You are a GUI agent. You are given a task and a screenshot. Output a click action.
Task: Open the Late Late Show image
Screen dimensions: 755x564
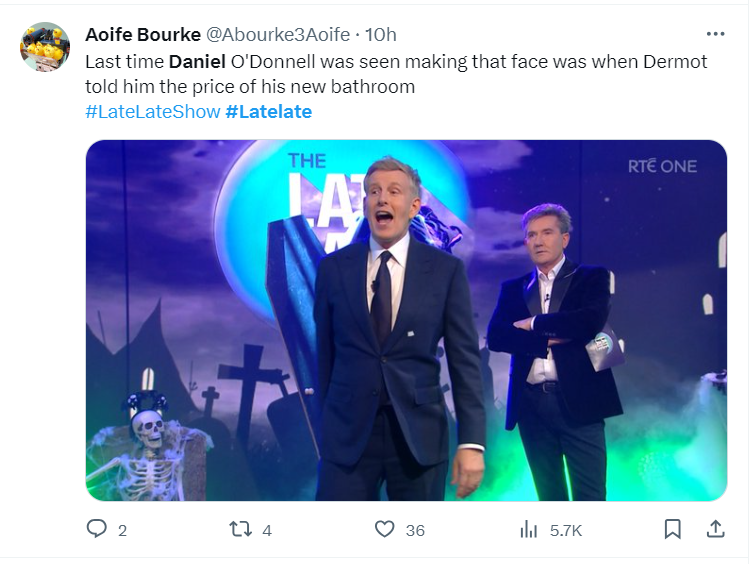click(405, 320)
